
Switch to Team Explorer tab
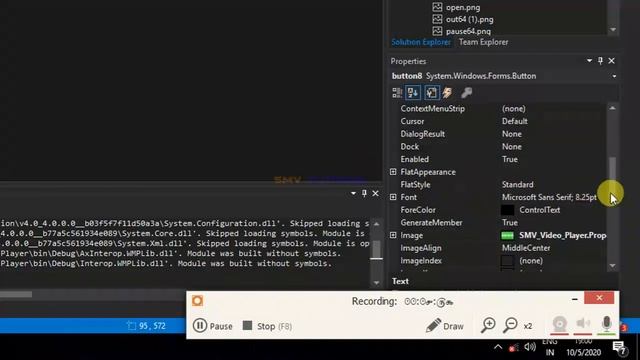coord(483,42)
